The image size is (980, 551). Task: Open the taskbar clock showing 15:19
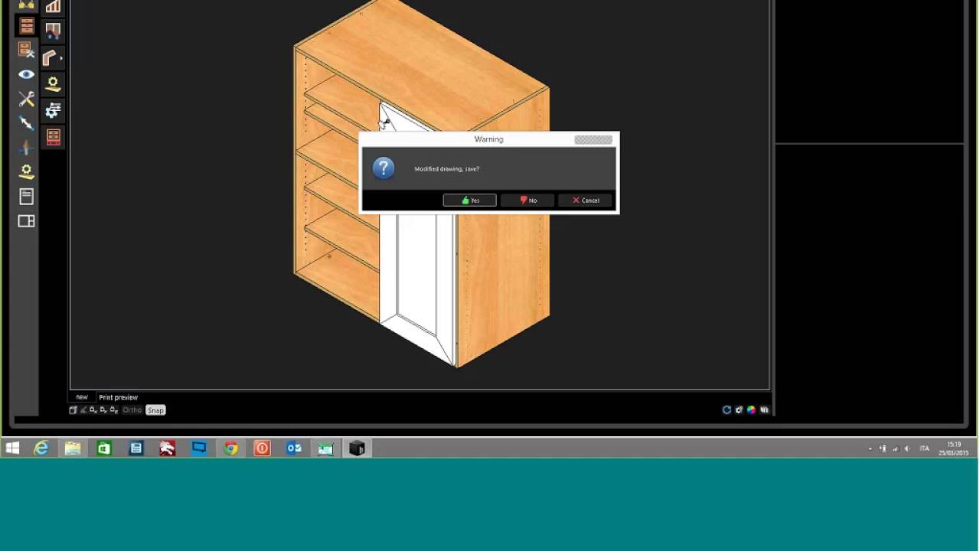coord(954,448)
